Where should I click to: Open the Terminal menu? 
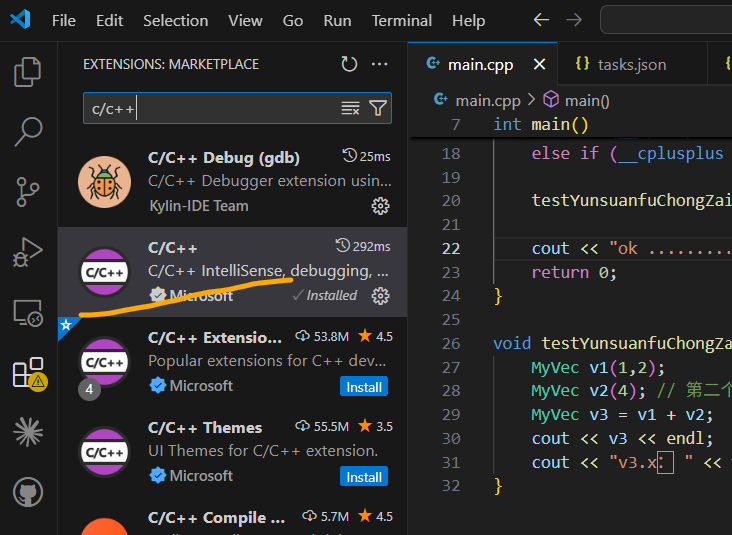click(x=401, y=21)
